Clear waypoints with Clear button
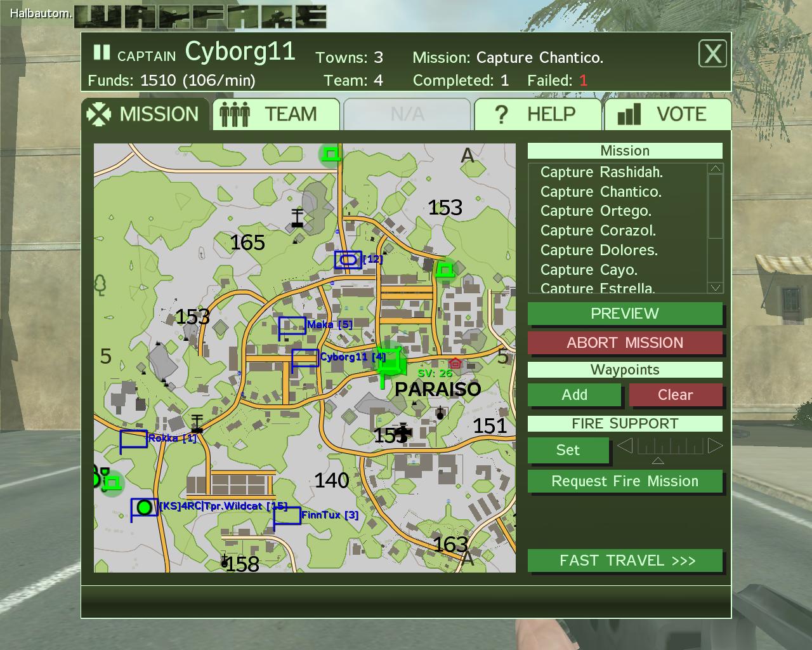The image size is (812, 650). click(x=676, y=395)
